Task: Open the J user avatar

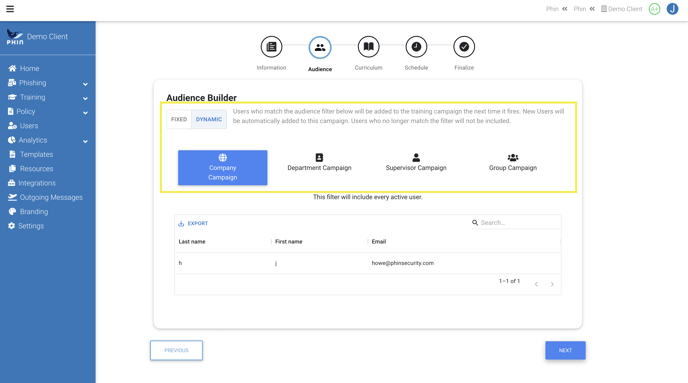Action: (672, 9)
